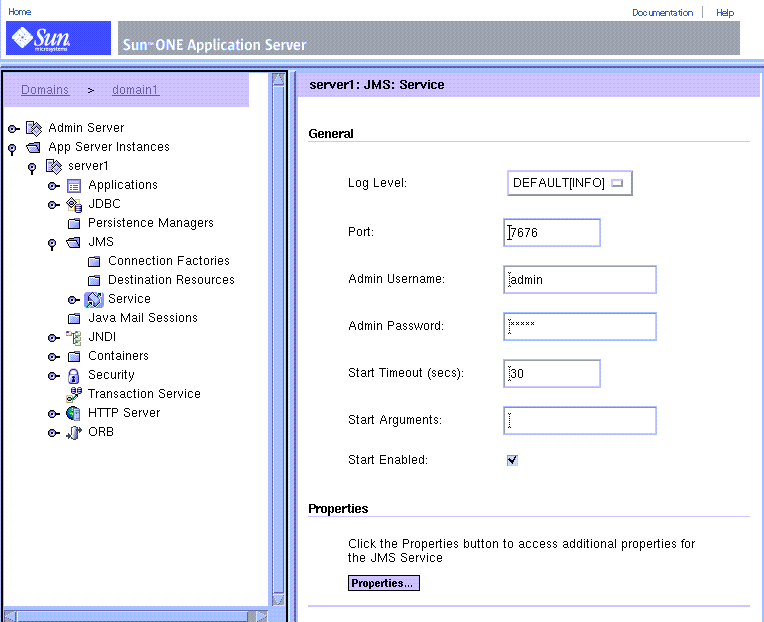Click the HTTP Server globe icon
The width and height of the screenshot is (764, 622).
[73, 414]
